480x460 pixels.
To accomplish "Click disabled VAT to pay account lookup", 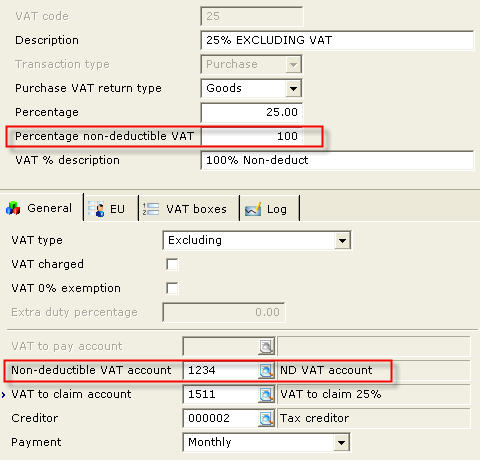I will (266, 346).
